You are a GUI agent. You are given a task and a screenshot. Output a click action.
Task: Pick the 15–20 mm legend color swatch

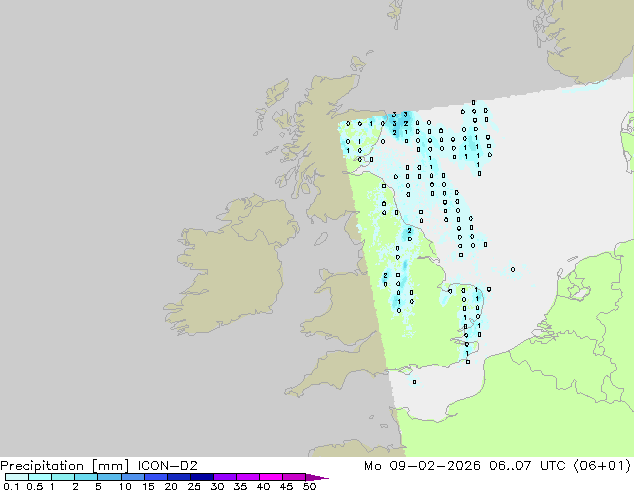[156, 477]
